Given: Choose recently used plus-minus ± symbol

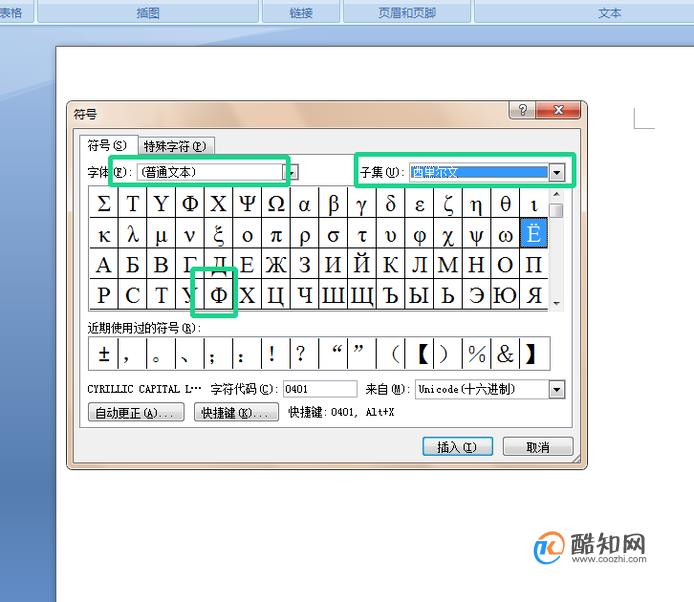Looking at the screenshot, I should click(104, 353).
